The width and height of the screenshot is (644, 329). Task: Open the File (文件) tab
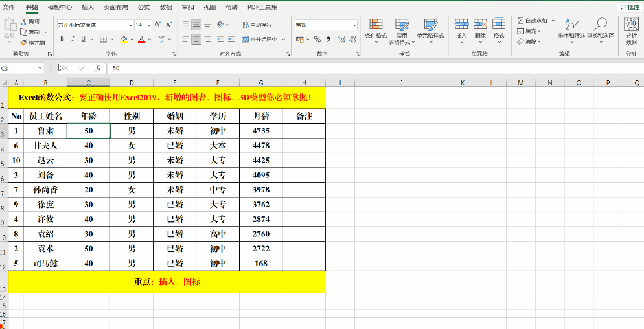(x=8, y=7)
